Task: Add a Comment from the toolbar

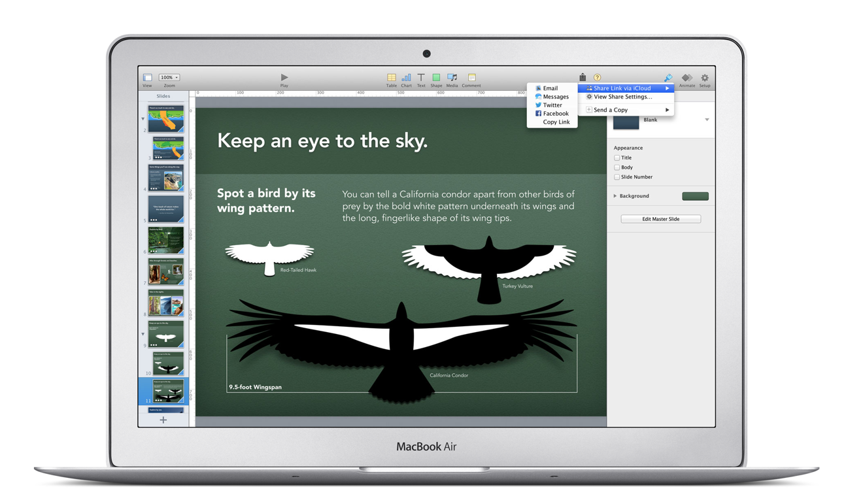Action: [x=471, y=78]
